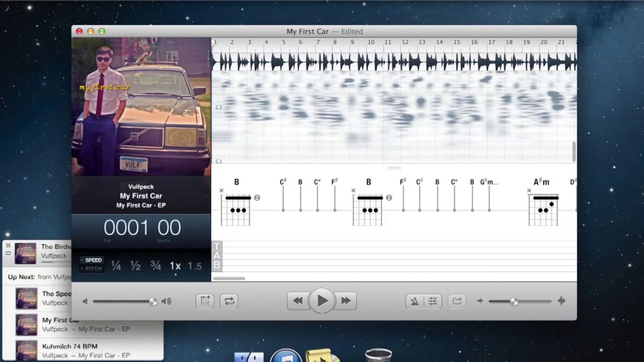The width and height of the screenshot is (644, 362).
Task: Jump to bar 9 in the ruler
Action: tap(352, 42)
